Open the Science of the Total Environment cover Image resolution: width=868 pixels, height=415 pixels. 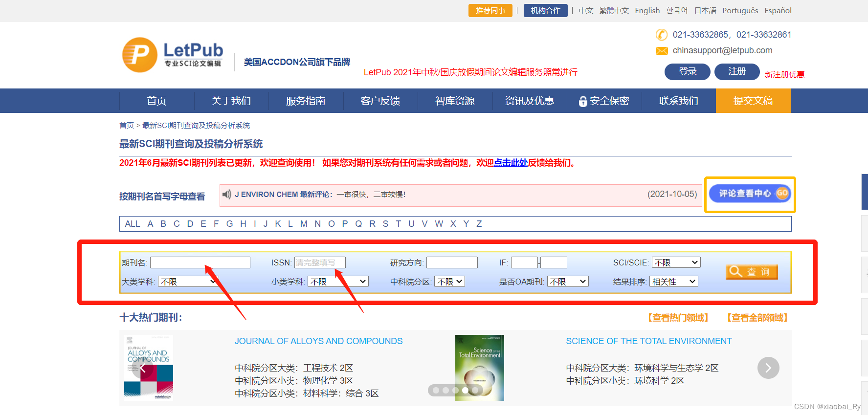479,368
